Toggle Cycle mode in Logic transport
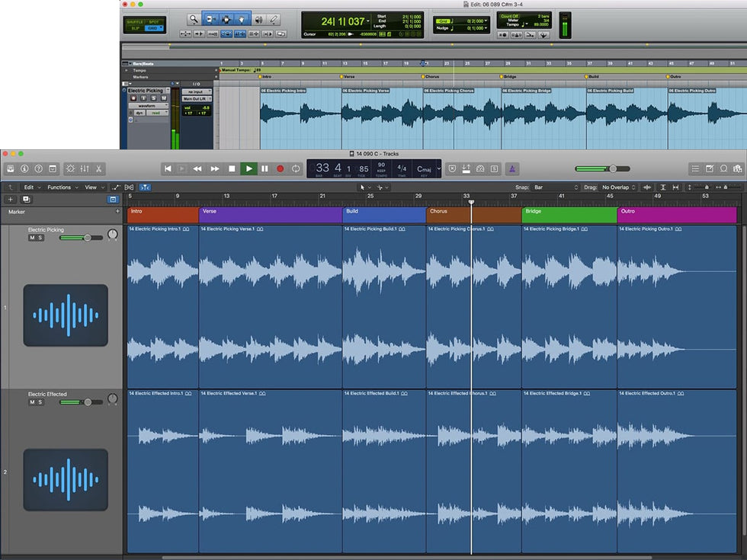Image resolution: width=747 pixels, height=560 pixels. pyautogui.click(x=296, y=168)
